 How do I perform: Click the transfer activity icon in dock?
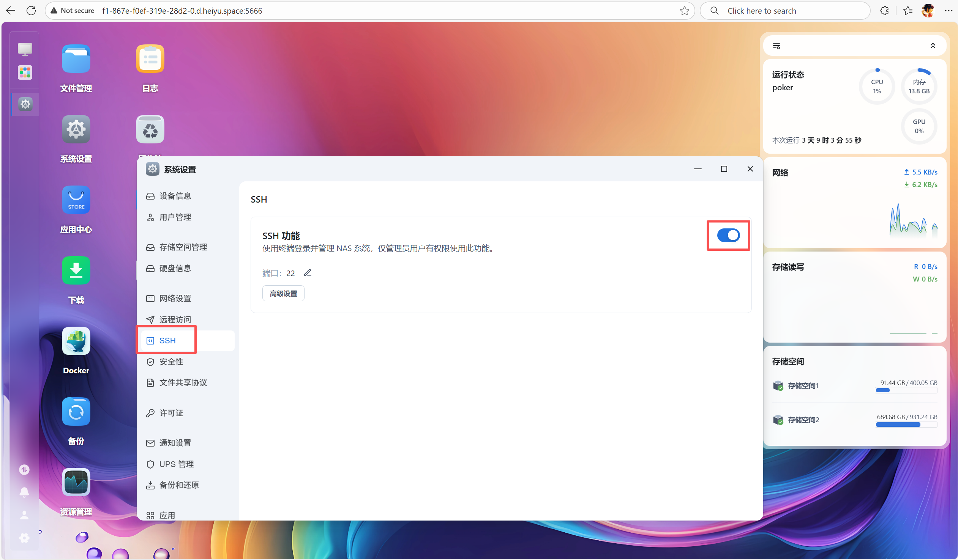tap(24, 470)
